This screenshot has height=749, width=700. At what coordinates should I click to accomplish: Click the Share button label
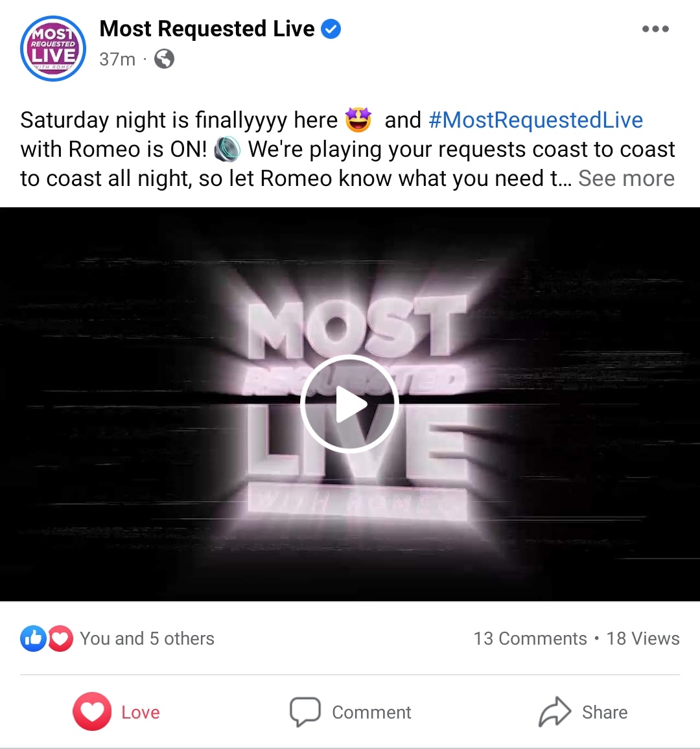tap(605, 712)
